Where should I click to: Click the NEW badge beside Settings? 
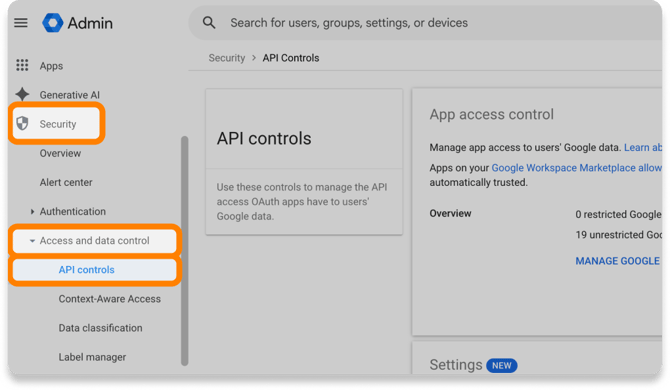502,366
